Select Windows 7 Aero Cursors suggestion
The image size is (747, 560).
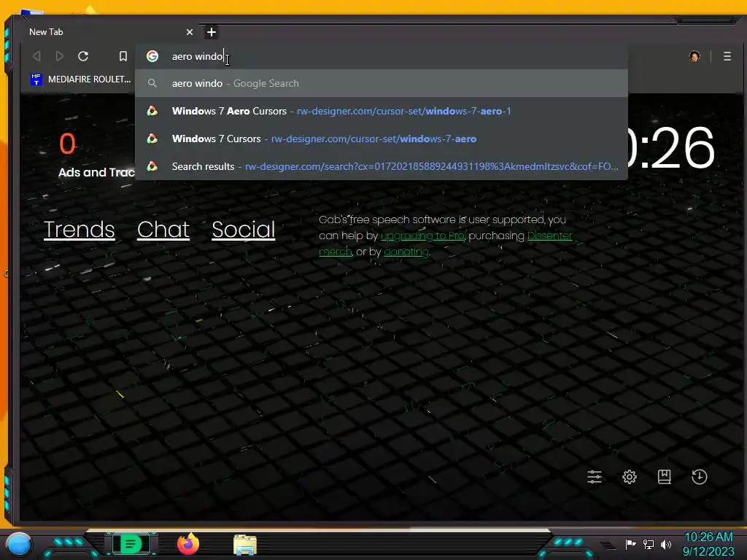tap(381, 111)
